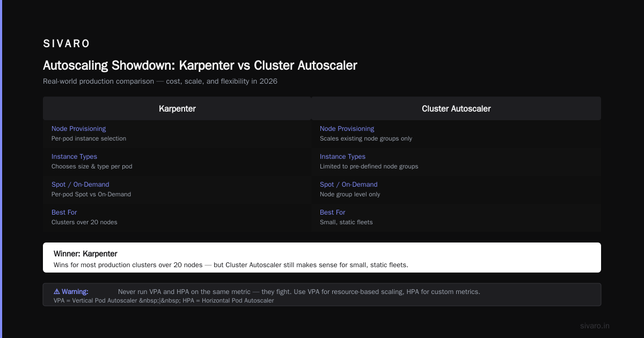This screenshot has height=338, width=644.
Task: Click the Karpenter column header
Action: point(177,108)
